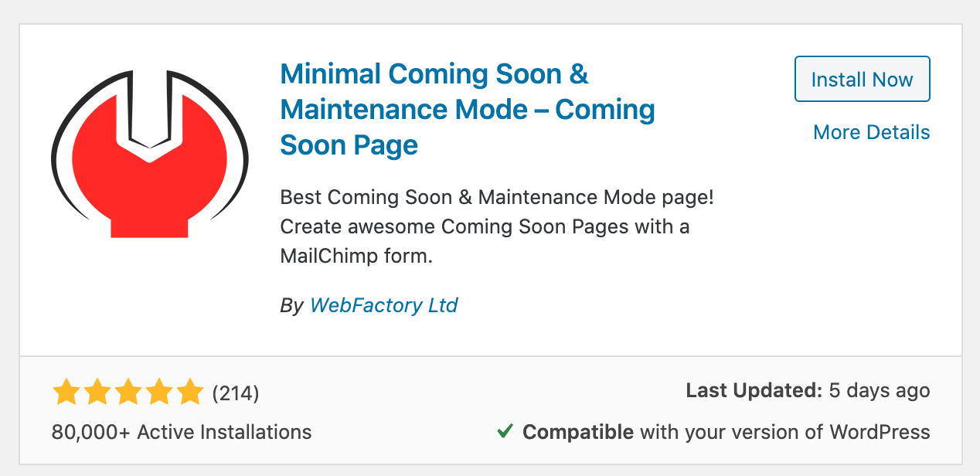This screenshot has height=476, width=980.
Task: Visit the WebFactory Ltd author link
Action: [384, 305]
